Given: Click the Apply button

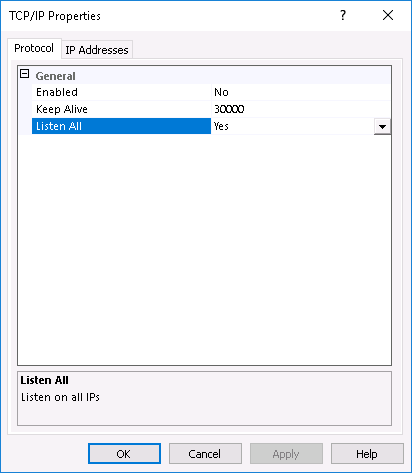Looking at the screenshot, I should point(286,454).
